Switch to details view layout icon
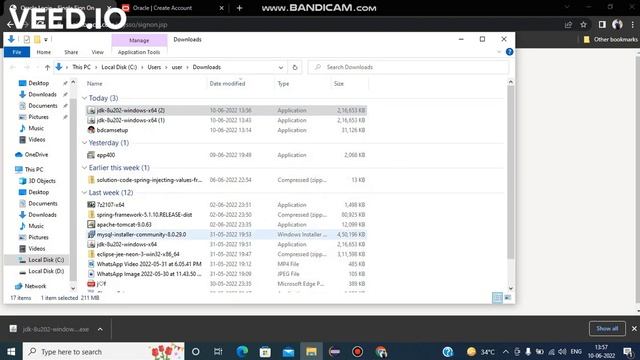This screenshot has height=360, width=640. pyautogui.click(x=497, y=298)
